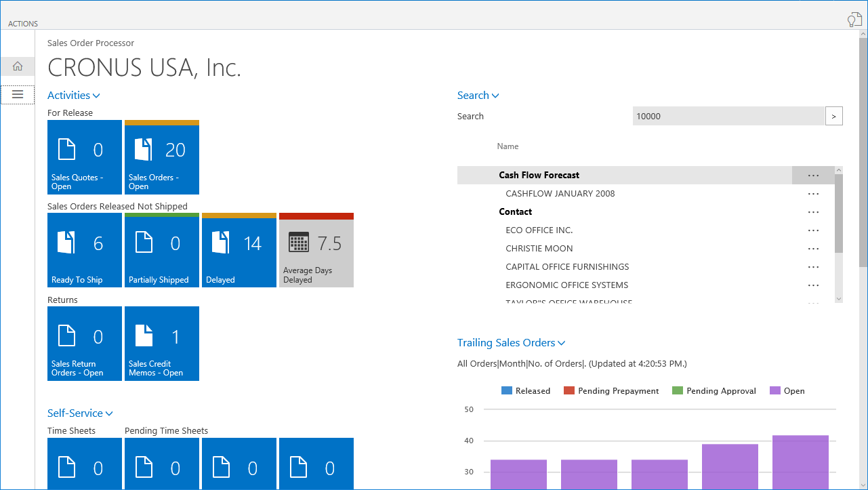Click search results scrollbar up arrow

tap(839, 170)
